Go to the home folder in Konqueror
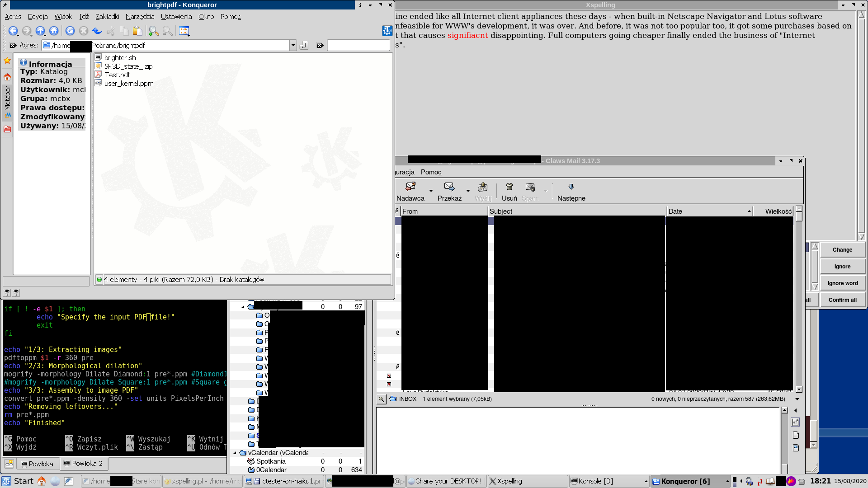This screenshot has width=868, height=488. pyautogui.click(x=54, y=31)
